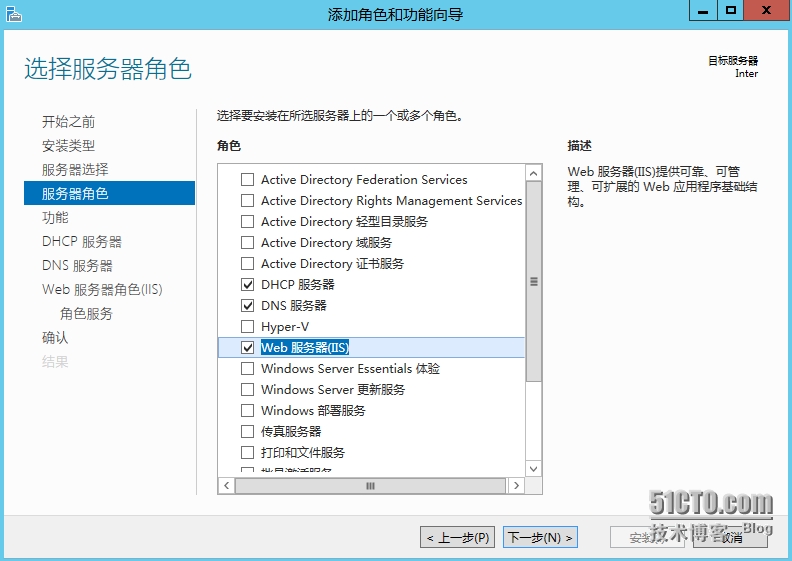Click the horizontal scroll left arrow

point(226,486)
